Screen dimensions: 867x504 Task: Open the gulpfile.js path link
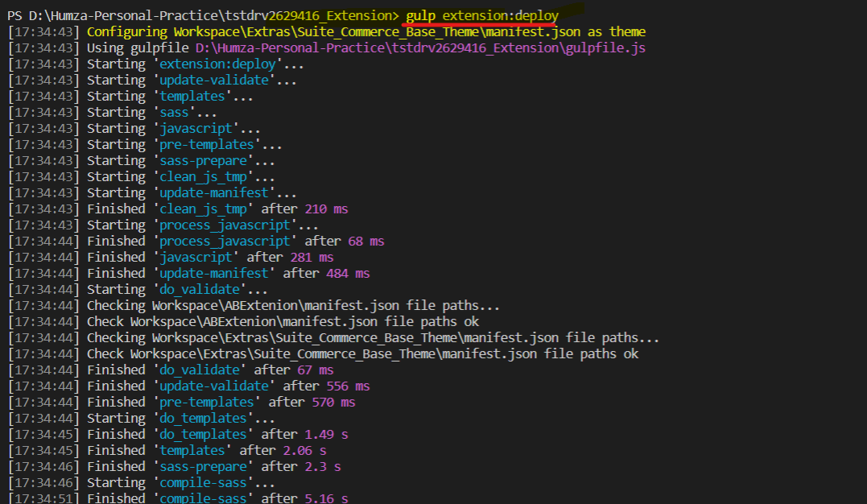420,48
